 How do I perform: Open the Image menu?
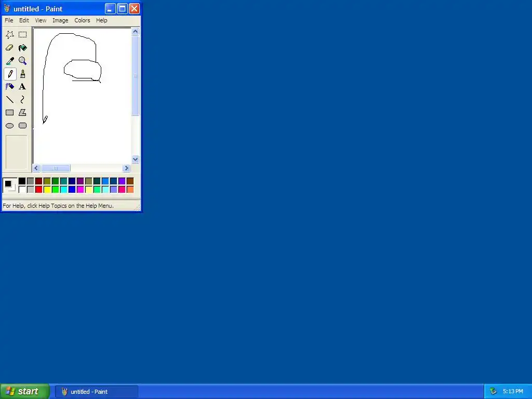coord(60,20)
